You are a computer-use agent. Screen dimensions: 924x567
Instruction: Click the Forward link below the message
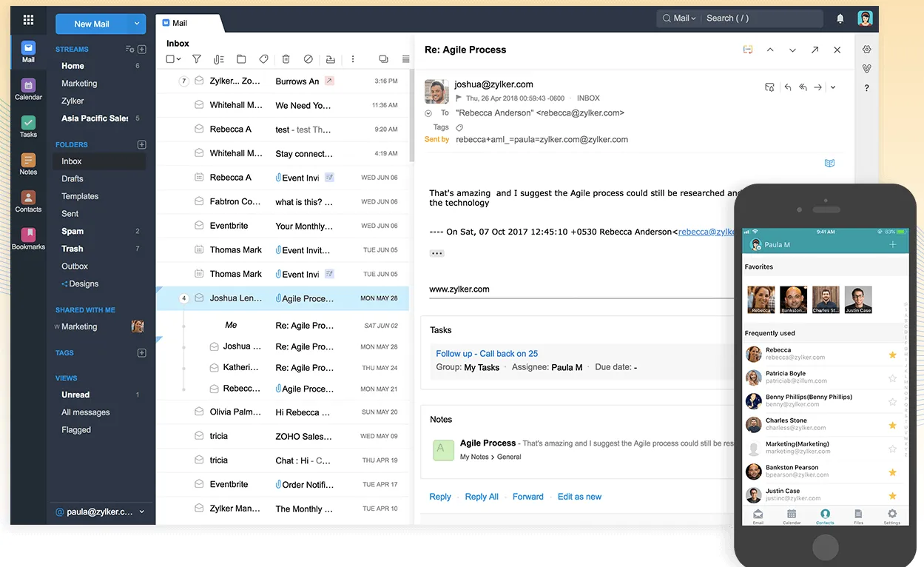coord(527,497)
